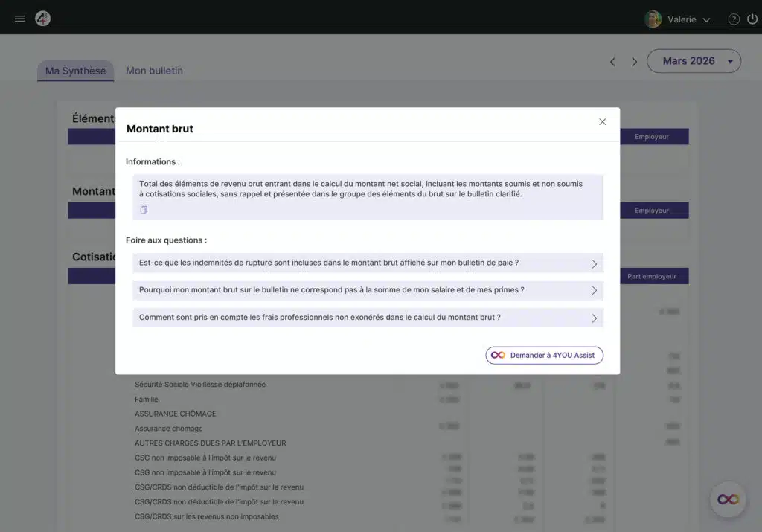Click Demander à 4YOU Assist button
Screen dimensions: 762x532
coord(544,355)
